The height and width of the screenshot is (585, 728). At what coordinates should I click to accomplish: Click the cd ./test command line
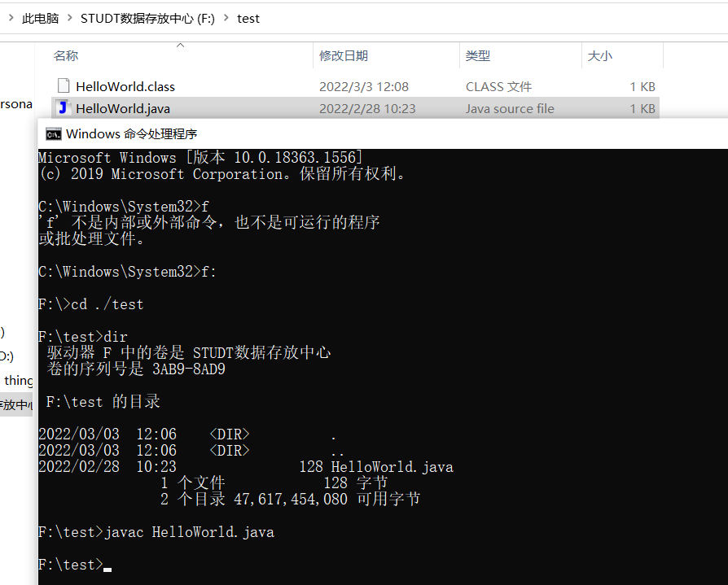(x=91, y=304)
